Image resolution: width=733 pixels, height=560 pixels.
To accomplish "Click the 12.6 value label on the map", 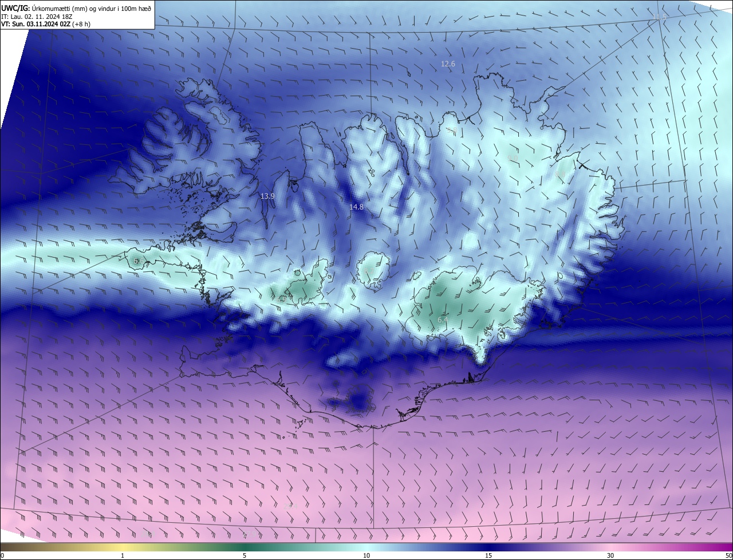I will (x=448, y=64).
